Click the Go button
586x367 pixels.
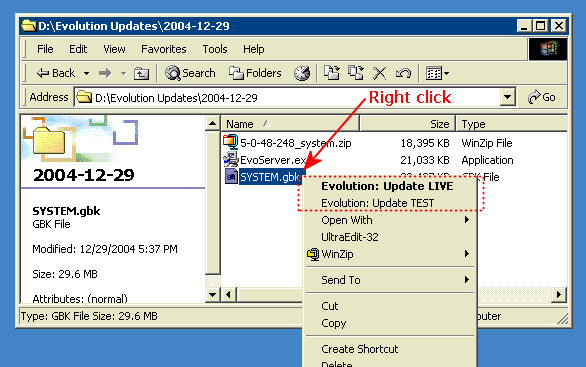pyautogui.click(x=542, y=98)
